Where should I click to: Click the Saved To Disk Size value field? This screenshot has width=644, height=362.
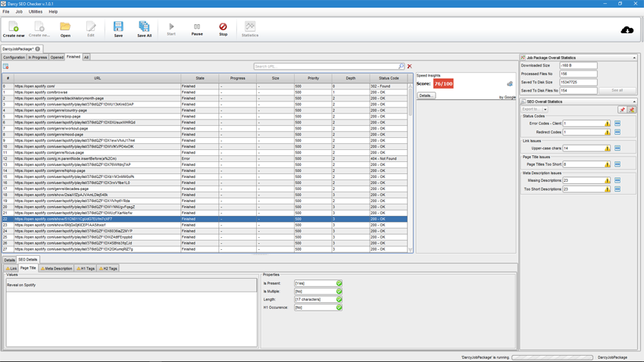[578, 82]
